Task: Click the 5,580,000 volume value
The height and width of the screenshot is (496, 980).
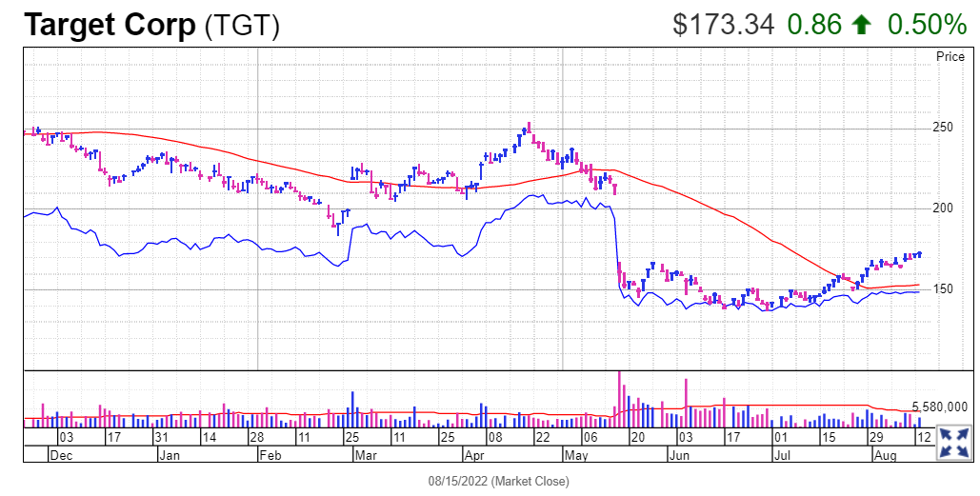Action: pos(939,407)
